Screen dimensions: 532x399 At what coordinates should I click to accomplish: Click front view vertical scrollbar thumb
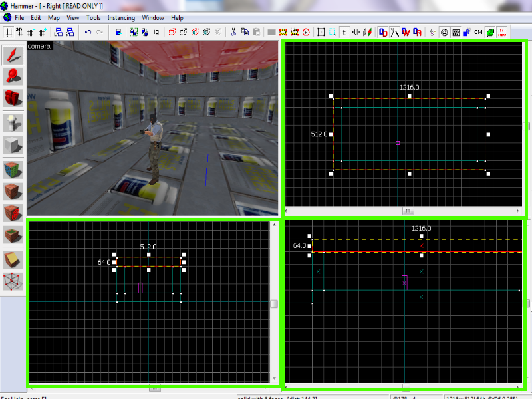point(274,304)
